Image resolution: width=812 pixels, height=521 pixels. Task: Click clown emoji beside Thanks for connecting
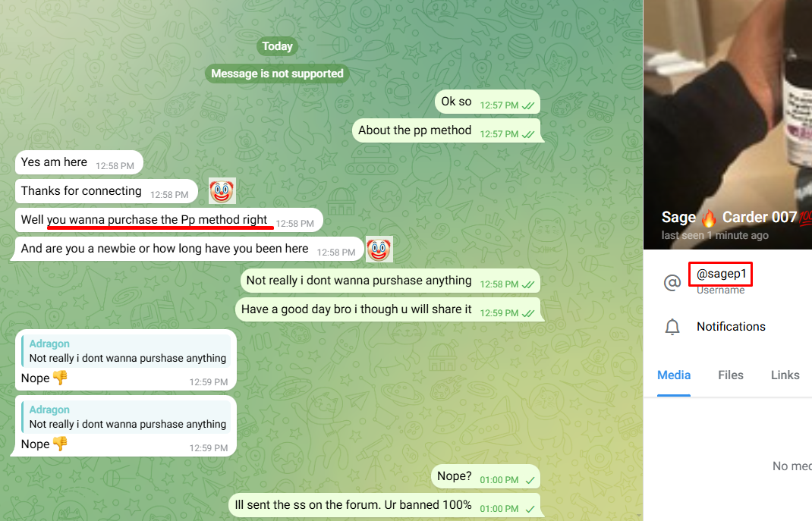click(222, 191)
